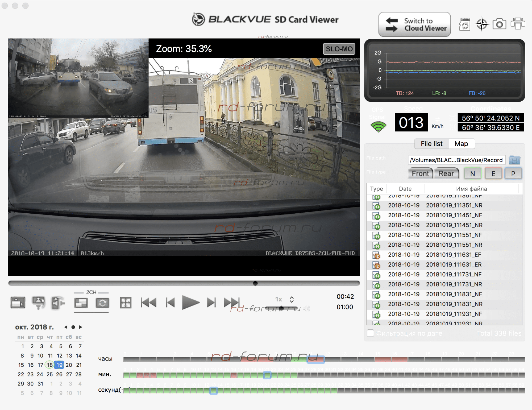Swap front and rear camera views

[102, 303]
